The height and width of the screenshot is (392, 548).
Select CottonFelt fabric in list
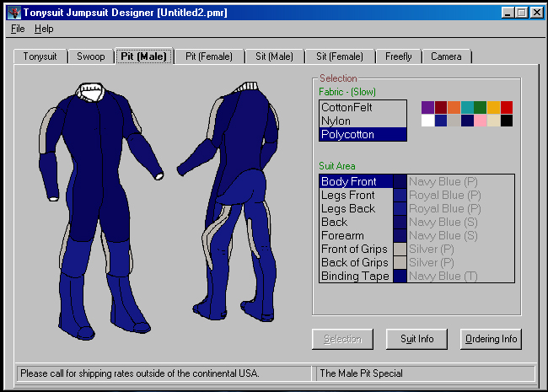[x=347, y=108]
